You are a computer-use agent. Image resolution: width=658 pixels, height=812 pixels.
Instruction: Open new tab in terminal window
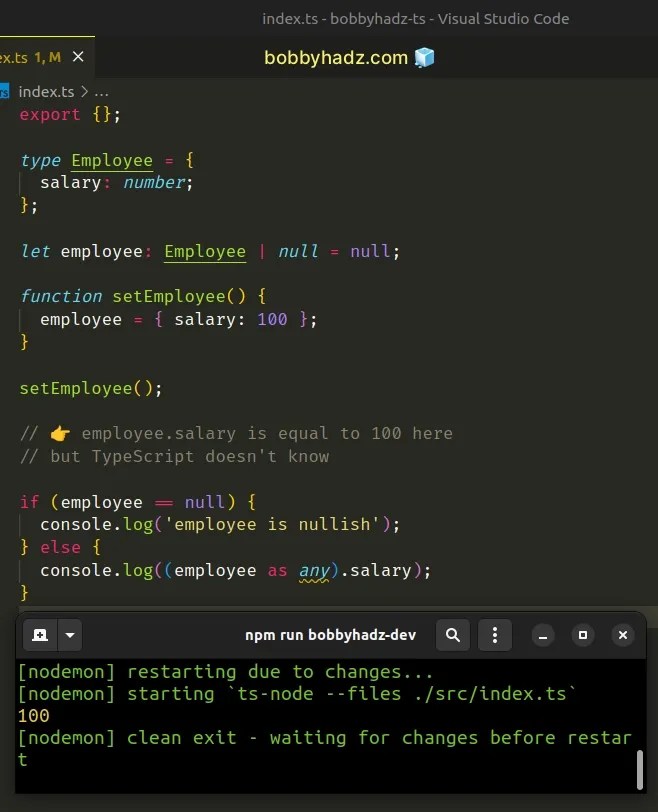(40, 635)
